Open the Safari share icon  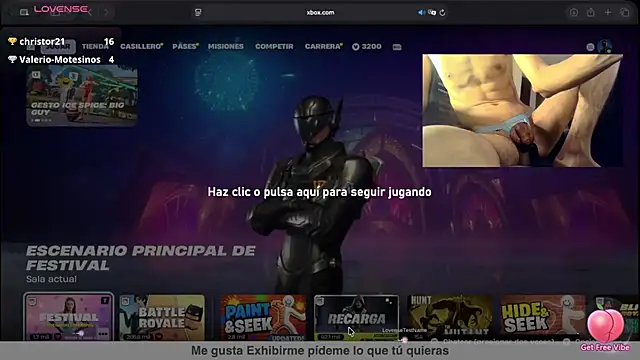coord(591,13)
